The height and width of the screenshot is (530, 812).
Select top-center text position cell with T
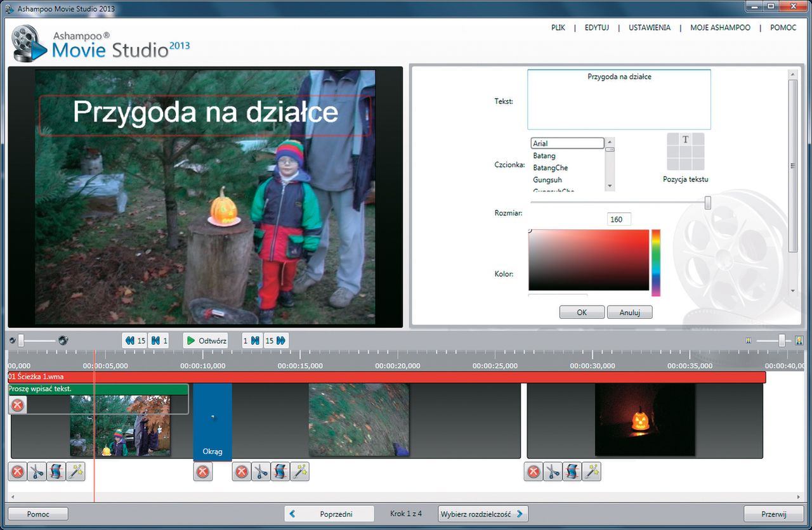(685, 139)
